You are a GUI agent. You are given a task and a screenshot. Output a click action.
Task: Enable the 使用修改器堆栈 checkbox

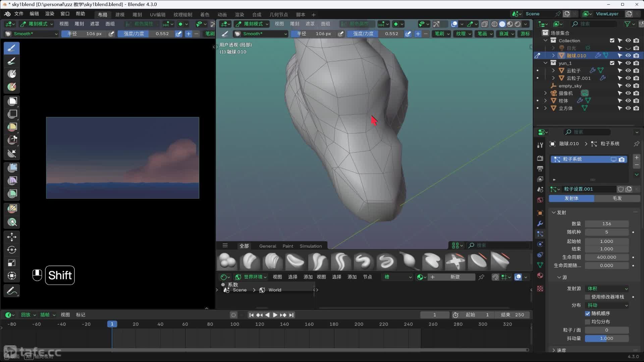[588, 297]
